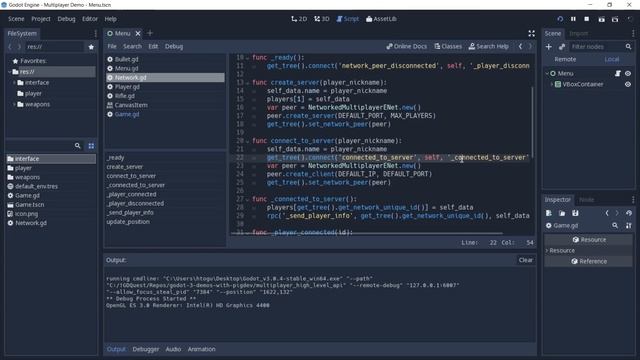Reload the running scene icon

[x=560, y=19]
